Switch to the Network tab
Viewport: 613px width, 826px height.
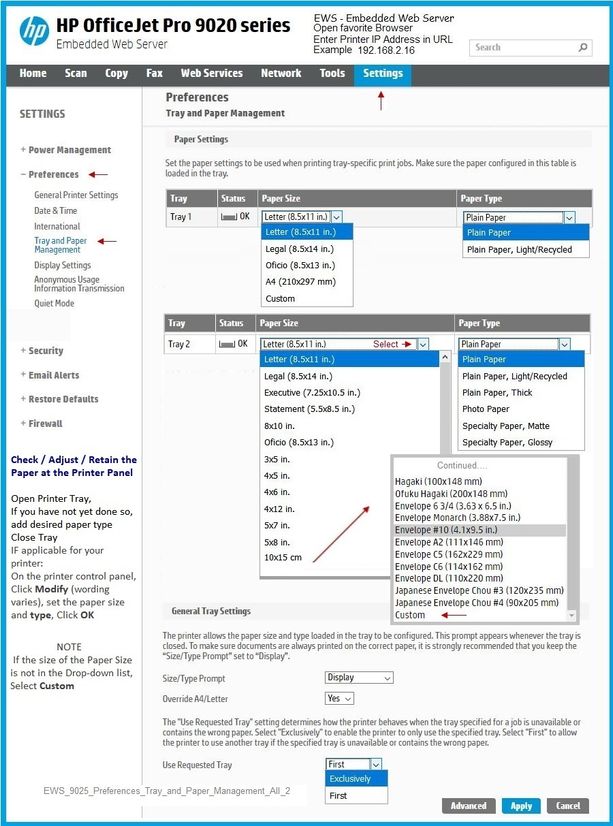(x=281, y=73)
